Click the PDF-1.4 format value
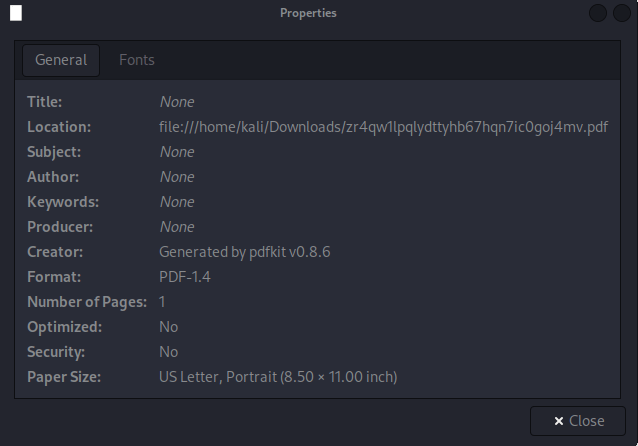Viewport: 638px width, 446px height. point(186,277)
